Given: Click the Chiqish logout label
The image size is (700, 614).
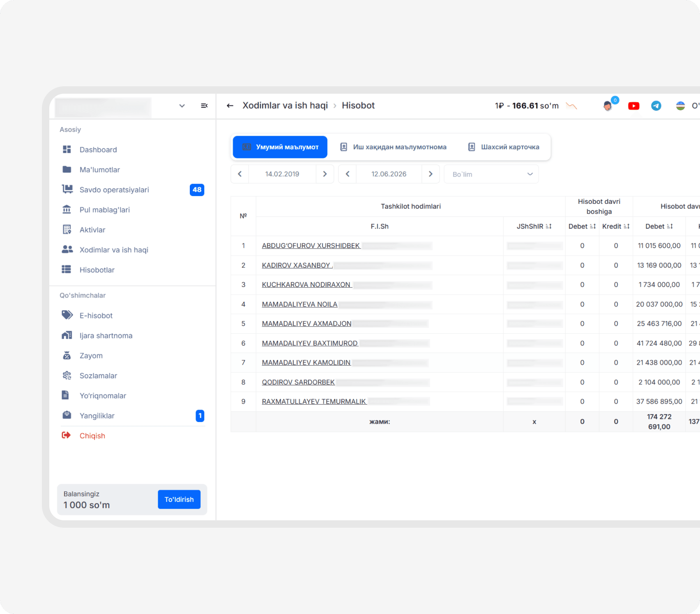Looking at the screenshot, I should point(92,436).
